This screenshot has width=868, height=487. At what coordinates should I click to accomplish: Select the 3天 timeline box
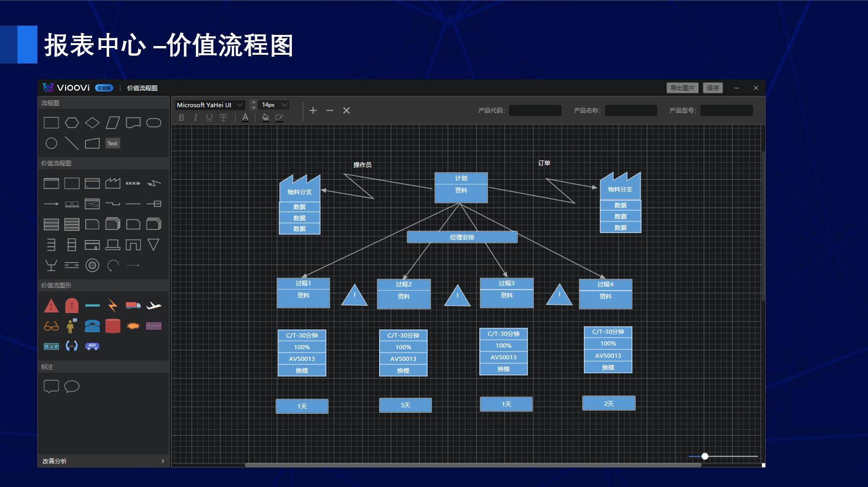(405, 405)
